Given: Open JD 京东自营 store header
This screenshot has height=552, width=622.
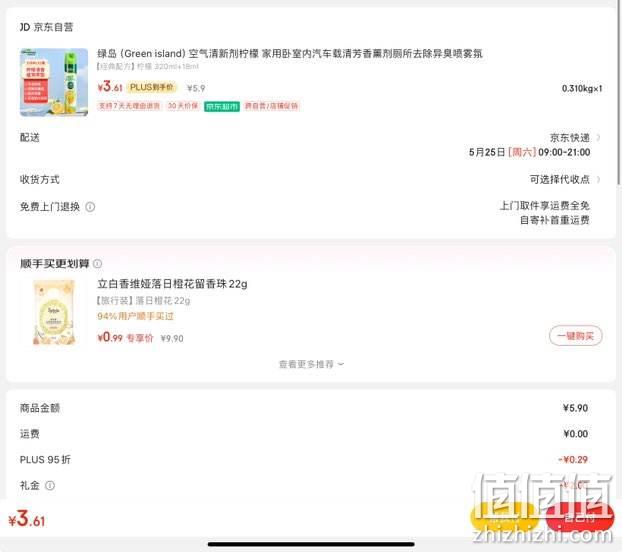Looking at the screenshot, I should pos(46,27).
